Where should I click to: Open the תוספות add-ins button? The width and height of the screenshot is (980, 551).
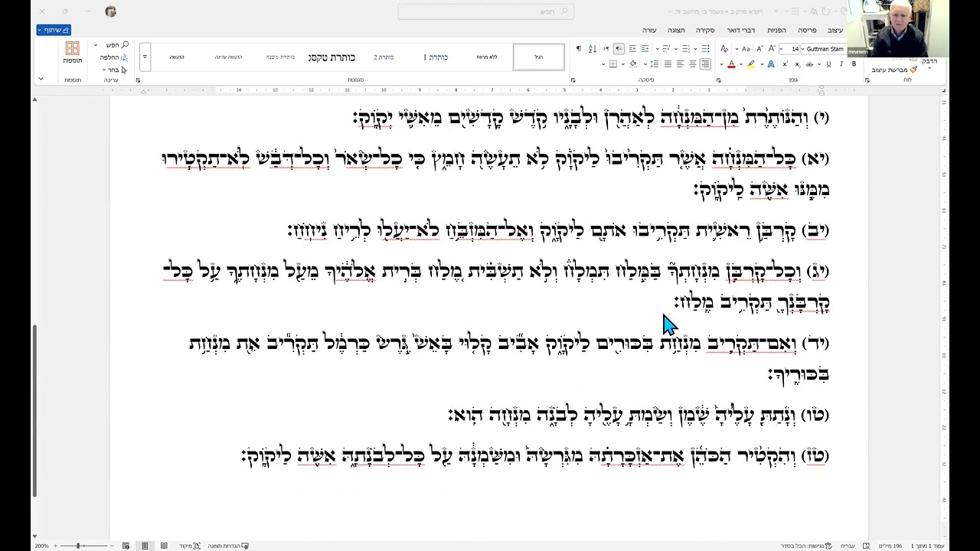73,53
